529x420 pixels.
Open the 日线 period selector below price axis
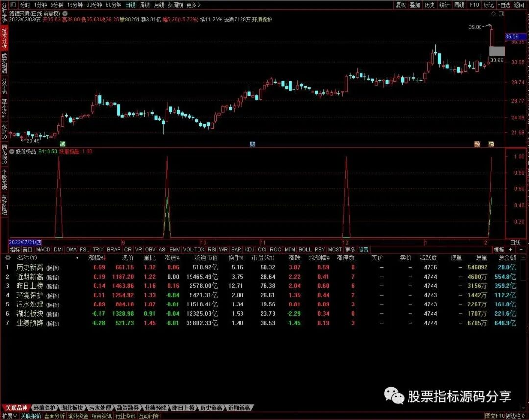[x=515, y=242]
